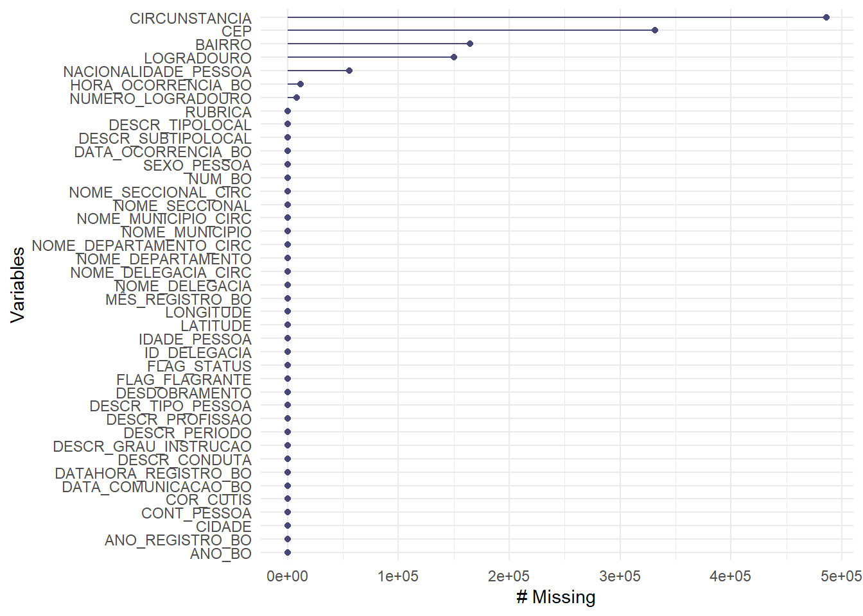Click the '# Missing' x-axis title

(x=556, y=597)
